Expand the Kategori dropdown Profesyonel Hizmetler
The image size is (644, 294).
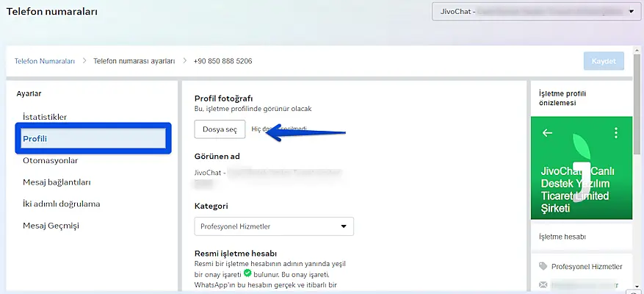point(274,226)
